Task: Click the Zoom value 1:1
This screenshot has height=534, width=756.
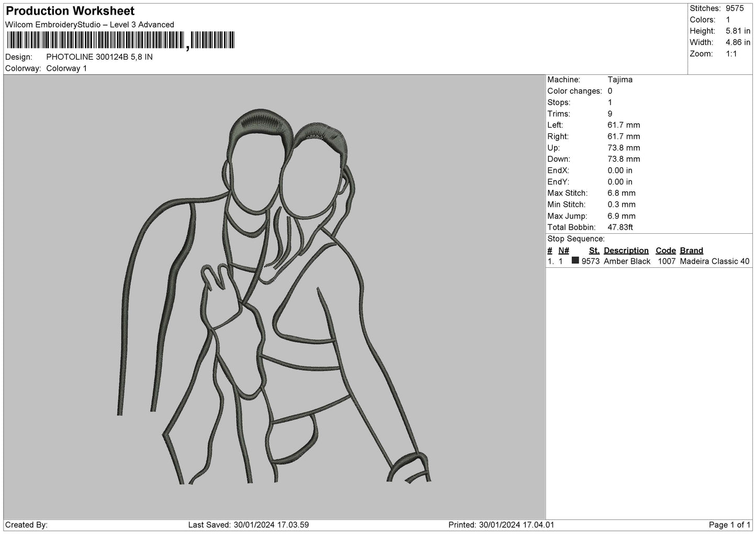Action: [731, 54]
